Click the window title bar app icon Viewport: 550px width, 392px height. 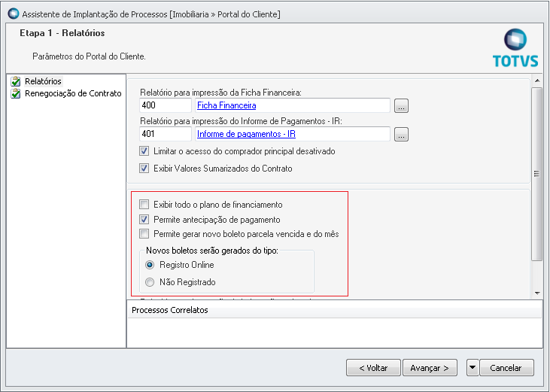[x=14, y=14]
